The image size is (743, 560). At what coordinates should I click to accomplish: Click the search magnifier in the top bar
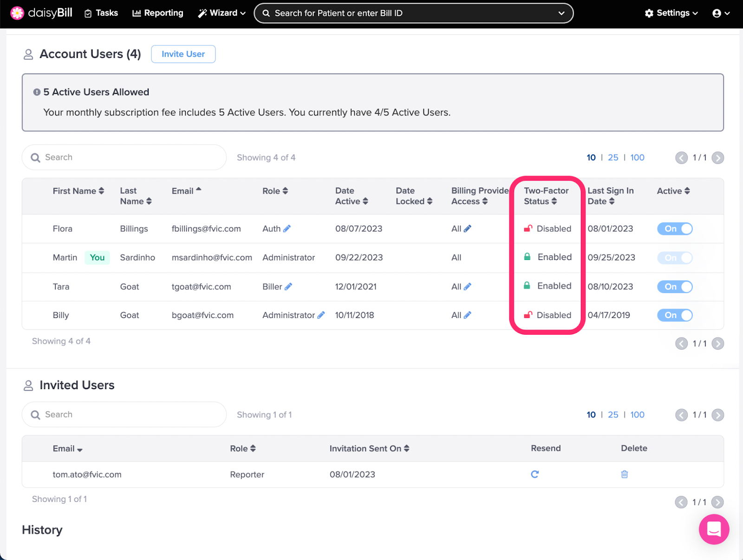(x=266, y=13)
